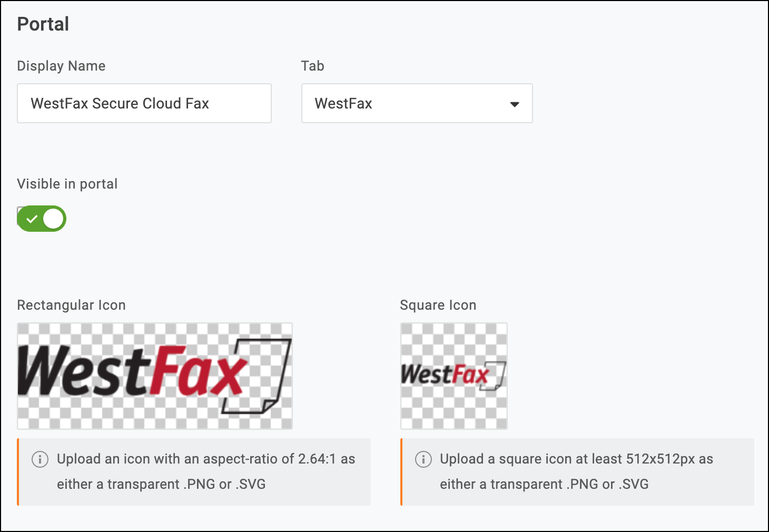Click the 'Display Name' field label
The width and height of the screenshot is (769, 532).
61,66
